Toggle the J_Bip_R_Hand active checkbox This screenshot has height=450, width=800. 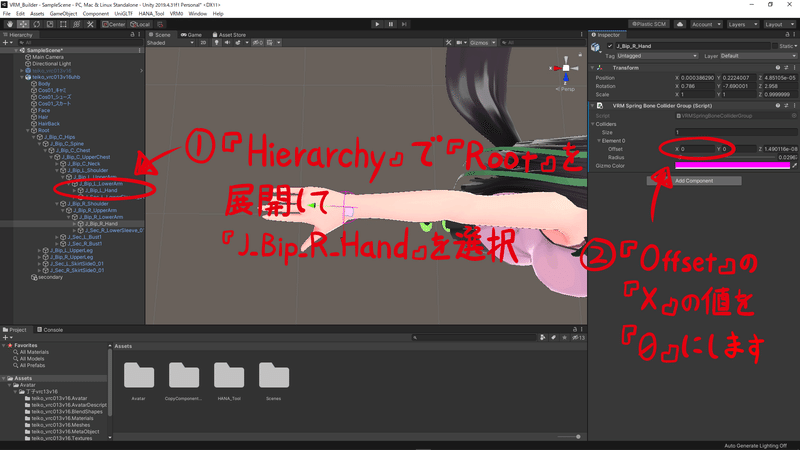[610, 46]
